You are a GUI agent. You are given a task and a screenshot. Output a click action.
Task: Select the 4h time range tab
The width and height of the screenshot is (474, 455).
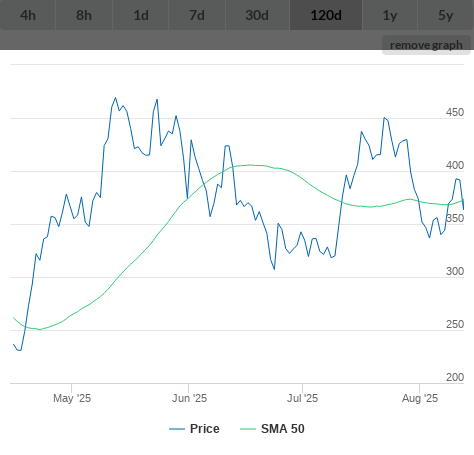[x=28, y=15]
